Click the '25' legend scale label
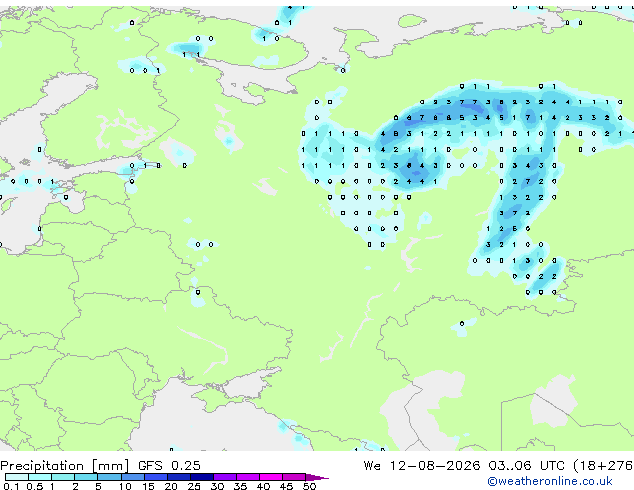Viewport: 634px width, 490px height. pos(194,486)
